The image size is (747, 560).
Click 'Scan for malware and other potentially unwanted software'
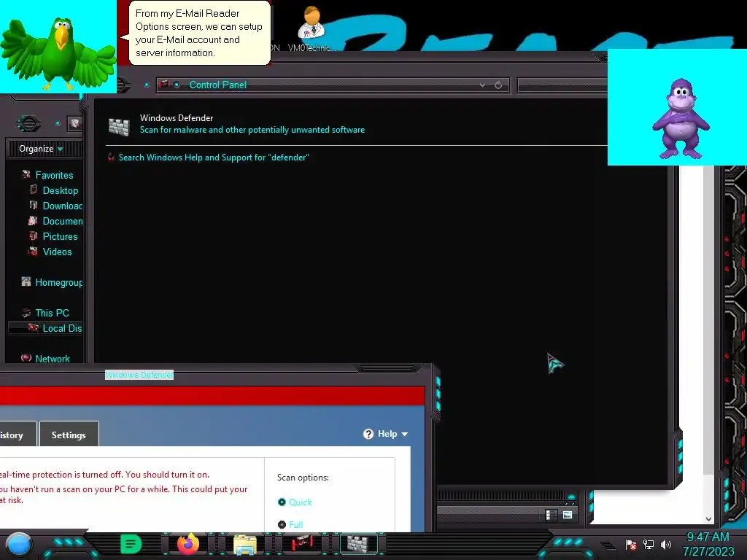pyautogui.click(x=252, y=130)
